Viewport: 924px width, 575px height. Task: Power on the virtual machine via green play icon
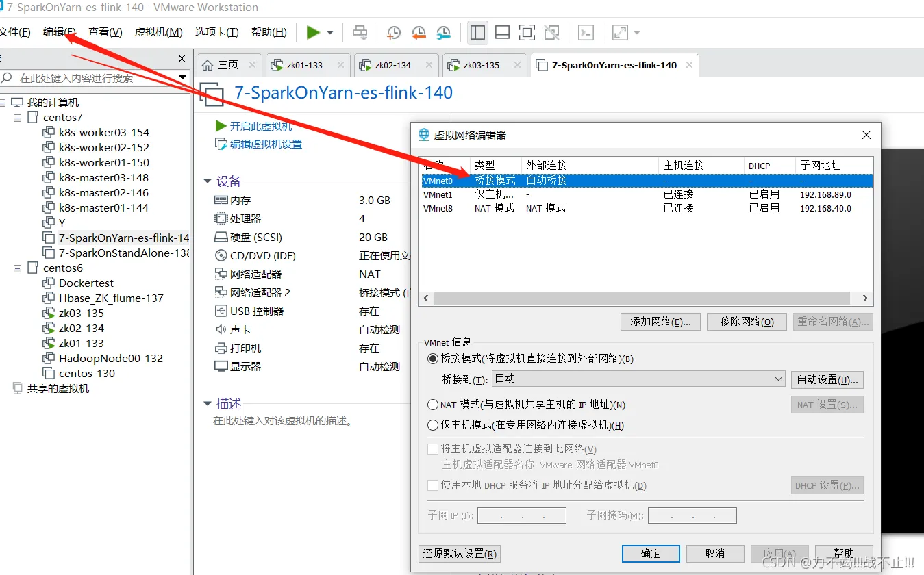[314, 32]
